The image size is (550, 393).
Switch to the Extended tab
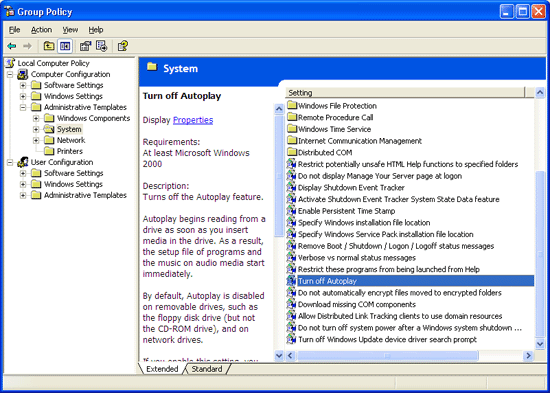tap(162, 369)
